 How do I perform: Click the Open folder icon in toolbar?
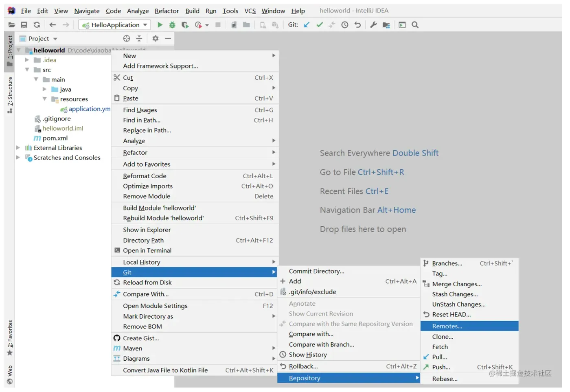tap(11, 25)
